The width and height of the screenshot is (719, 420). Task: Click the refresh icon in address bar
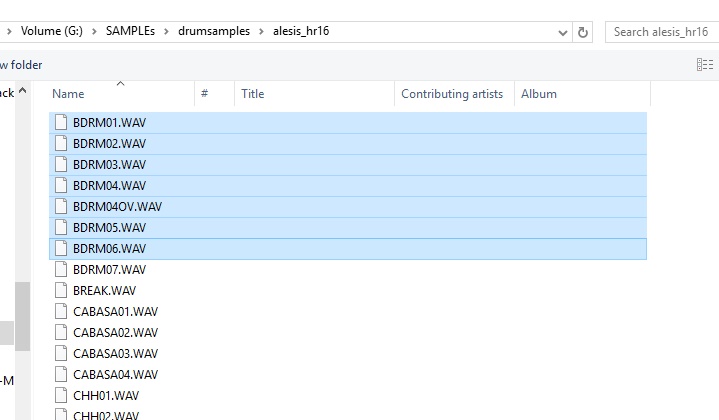582,33
